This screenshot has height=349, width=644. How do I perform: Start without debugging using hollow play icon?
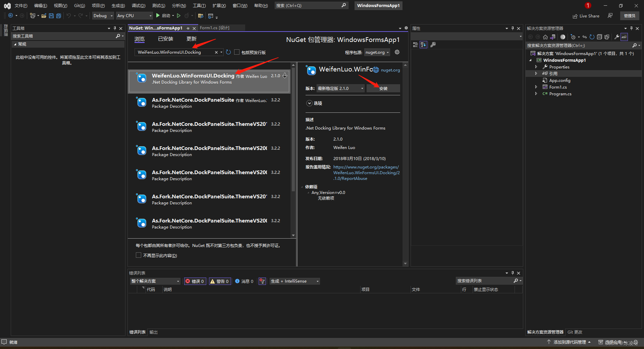(179, 15)
